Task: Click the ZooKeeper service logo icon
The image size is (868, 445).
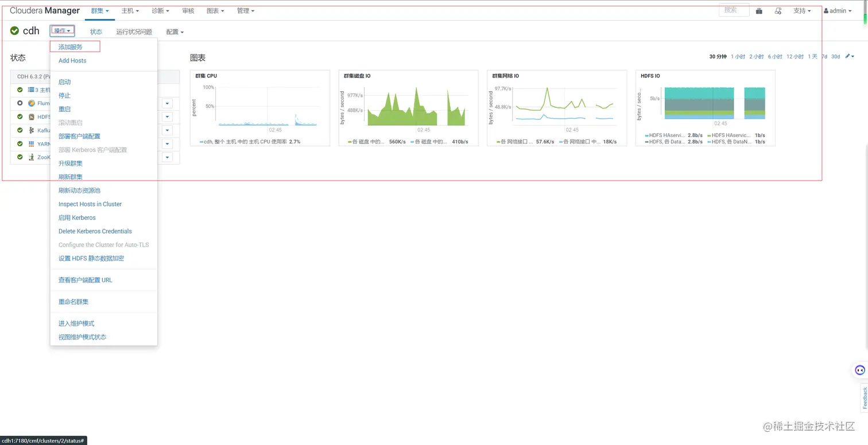Action: (32, 157)
